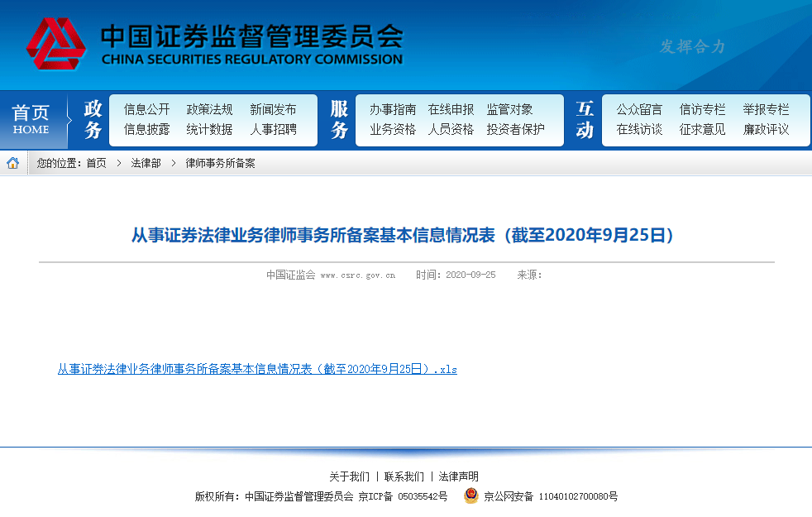
Task: Select 办事指南 under 服务
Action: click(x=393, y=109)
